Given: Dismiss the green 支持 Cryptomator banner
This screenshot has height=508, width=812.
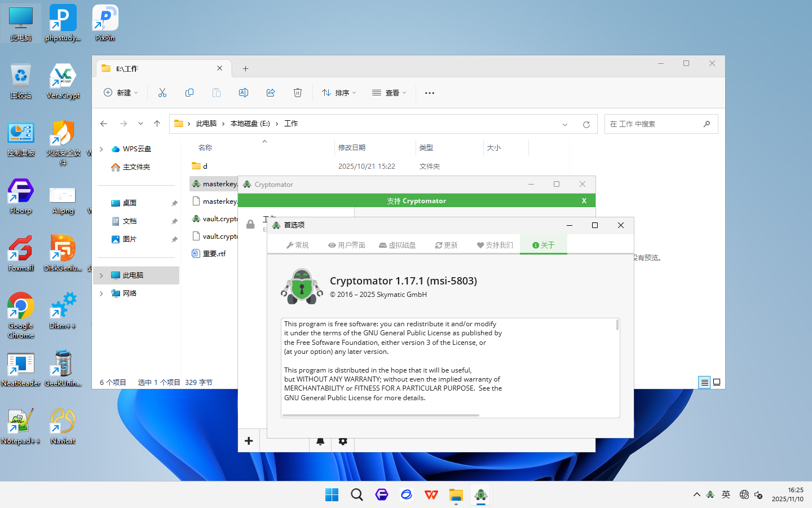Looking at the screenshot, I should pos(584,201).
